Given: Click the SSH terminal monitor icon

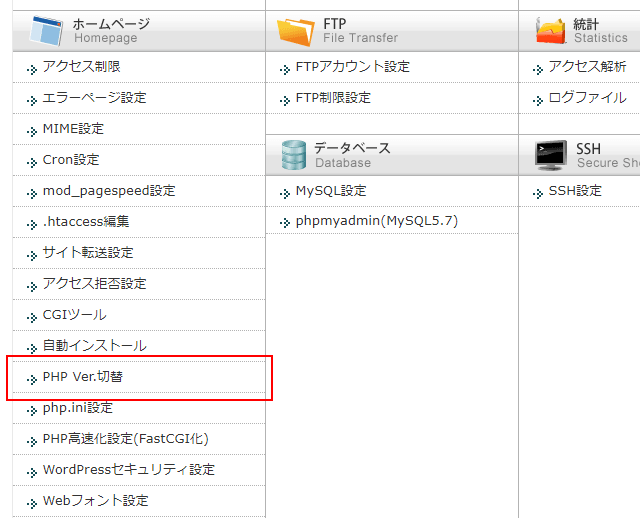Looking at the screenshot, I should [x=551, y=156].
